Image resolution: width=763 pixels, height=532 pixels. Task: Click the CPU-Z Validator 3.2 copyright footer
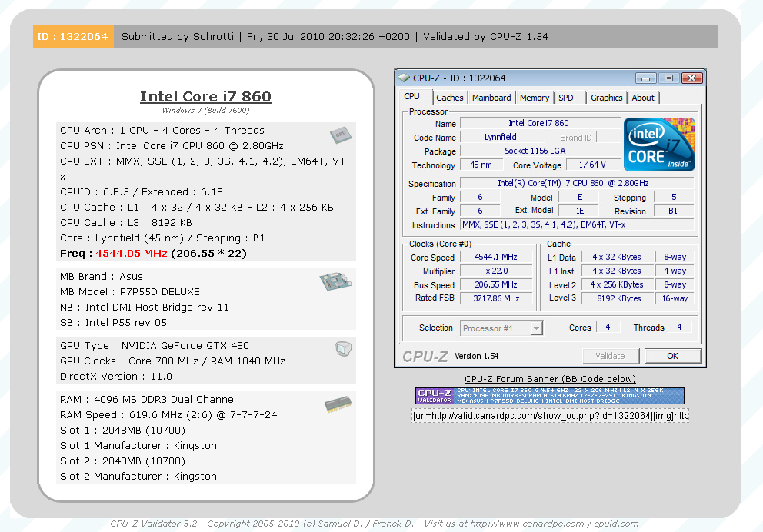click(374, 524)
